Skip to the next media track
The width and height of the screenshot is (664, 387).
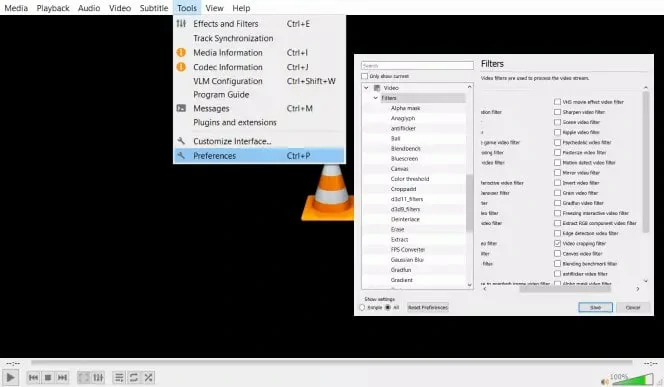pos(62,377)
